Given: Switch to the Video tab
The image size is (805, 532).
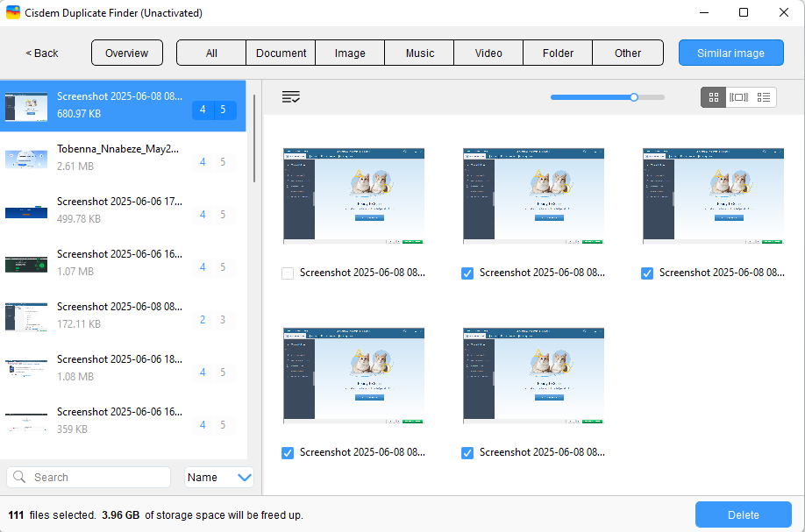Looking at the screenshot, I should point(488,53).
